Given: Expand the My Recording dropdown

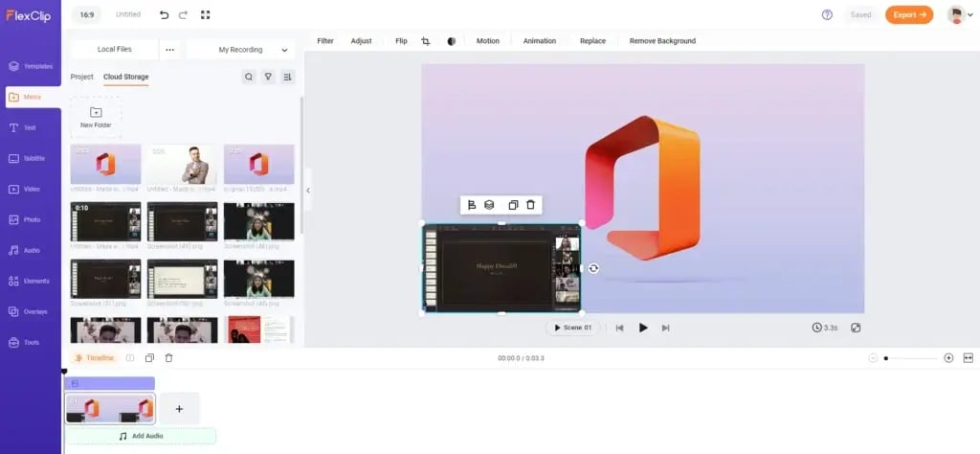Looking at the screenshot, I should [x=239, y=50].
